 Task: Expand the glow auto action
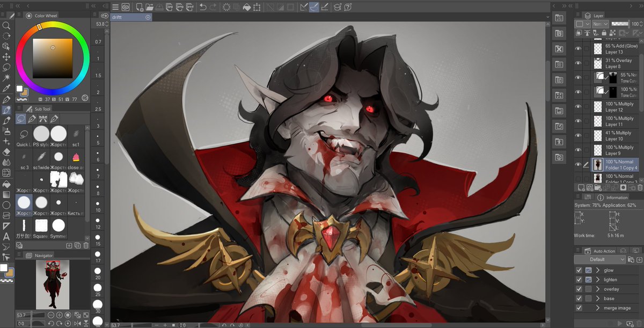click(598, 270)
